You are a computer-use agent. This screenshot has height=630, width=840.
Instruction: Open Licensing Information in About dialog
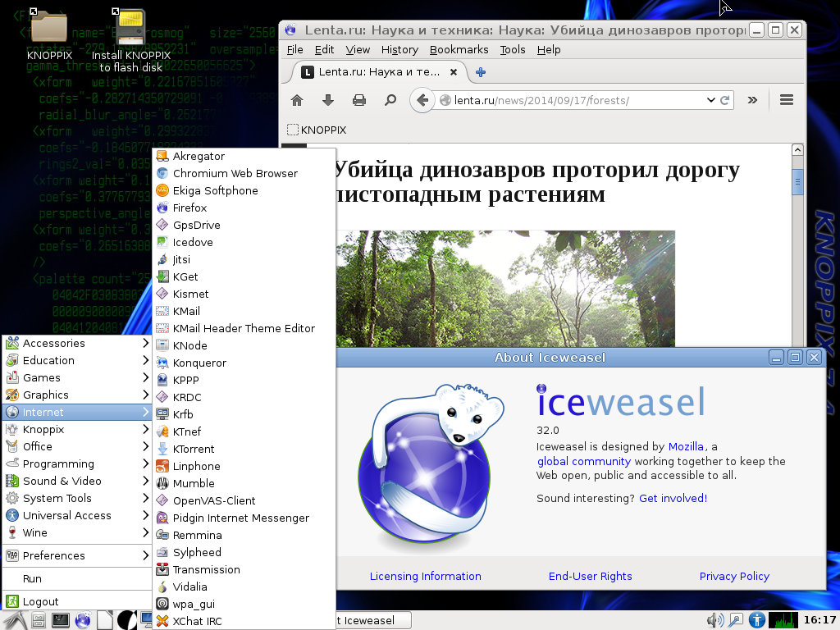[x=426, y=576]
